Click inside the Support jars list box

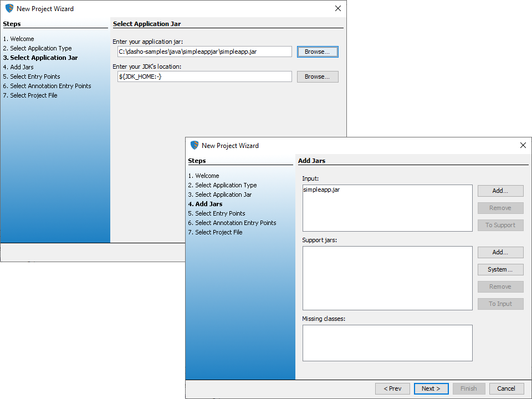[x=387, y=278]
